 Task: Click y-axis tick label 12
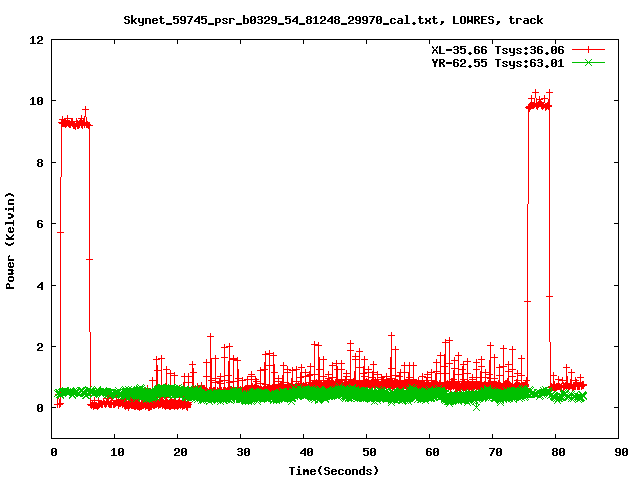click(36, 40)
